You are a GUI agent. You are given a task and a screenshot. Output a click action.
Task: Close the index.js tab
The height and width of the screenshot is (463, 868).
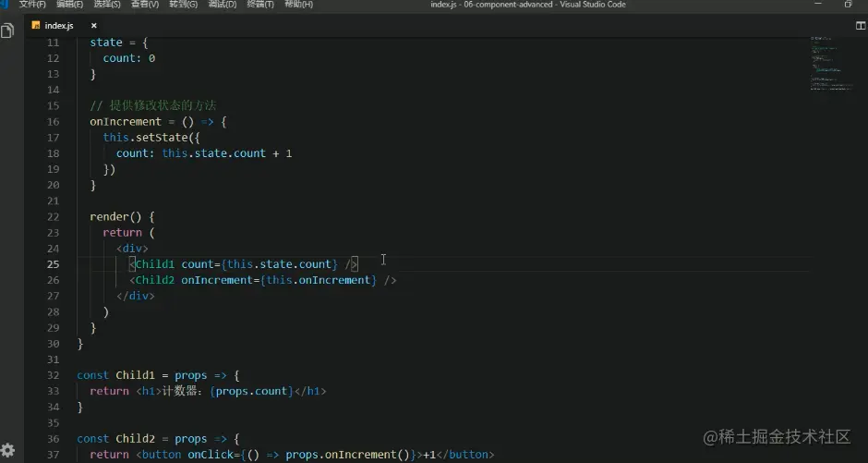(93, 26)
